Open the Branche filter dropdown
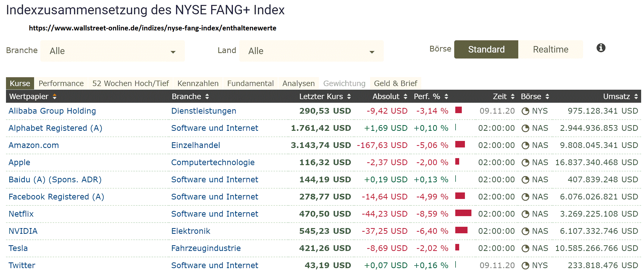 coord(112,51)
